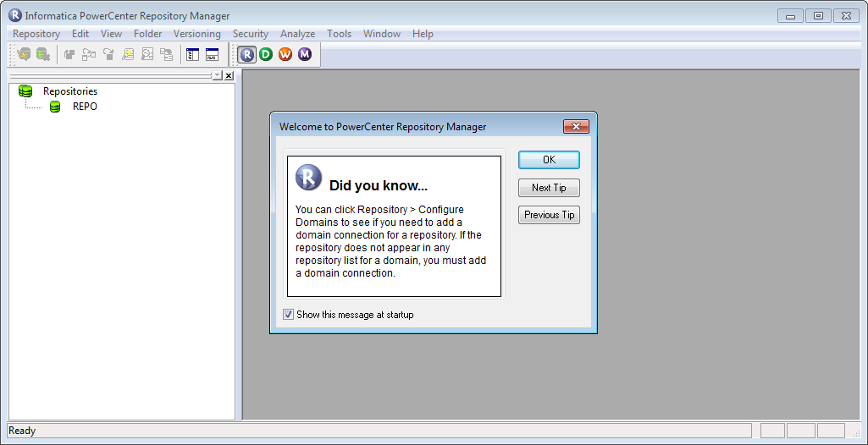Screen dimensions: 868x445
Task: Click the Welcome to PowerCenter Repository Manager title
Action: tap(383, 127)
